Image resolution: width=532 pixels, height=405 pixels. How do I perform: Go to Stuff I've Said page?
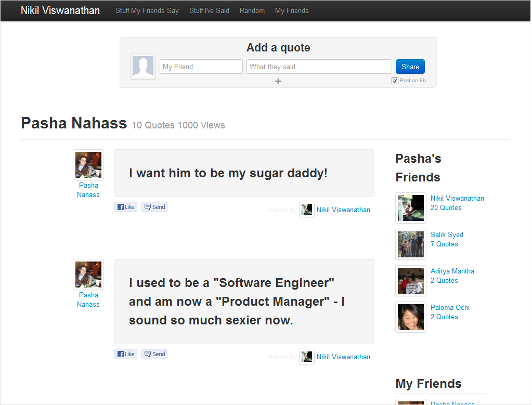[209, 10]
